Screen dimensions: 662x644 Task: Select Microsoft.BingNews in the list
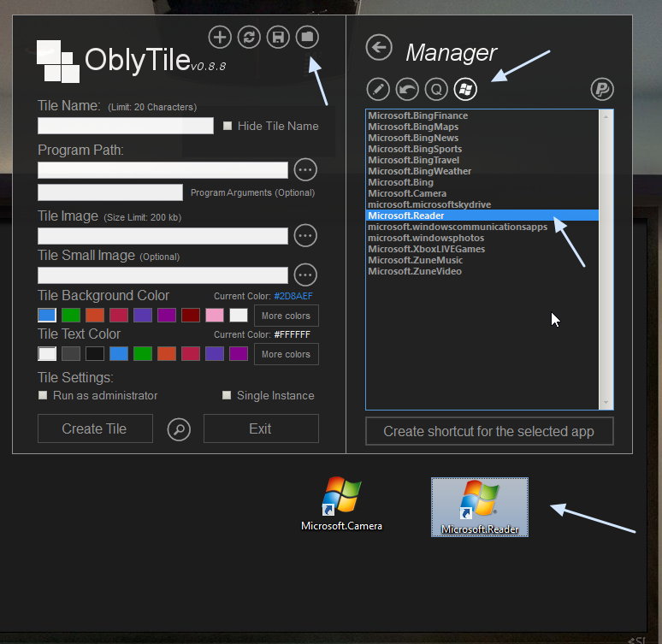(x=482, y=138)
